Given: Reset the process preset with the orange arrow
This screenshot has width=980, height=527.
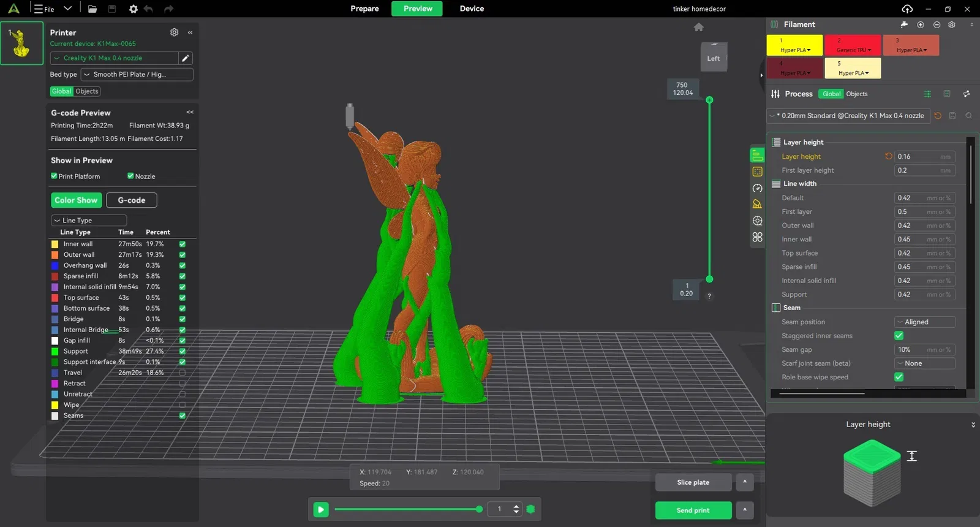Looking at the screenshot, I should point(938,115).
